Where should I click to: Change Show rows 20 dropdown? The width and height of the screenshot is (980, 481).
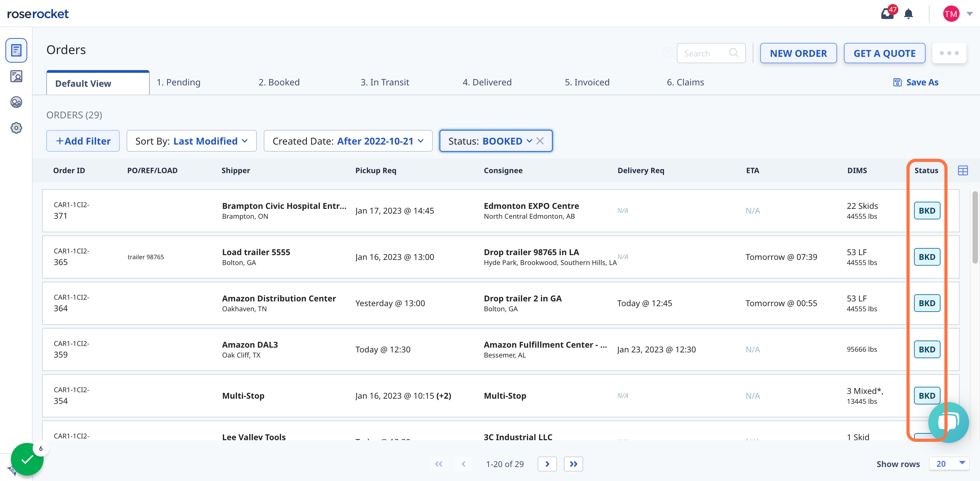(949, 464)
